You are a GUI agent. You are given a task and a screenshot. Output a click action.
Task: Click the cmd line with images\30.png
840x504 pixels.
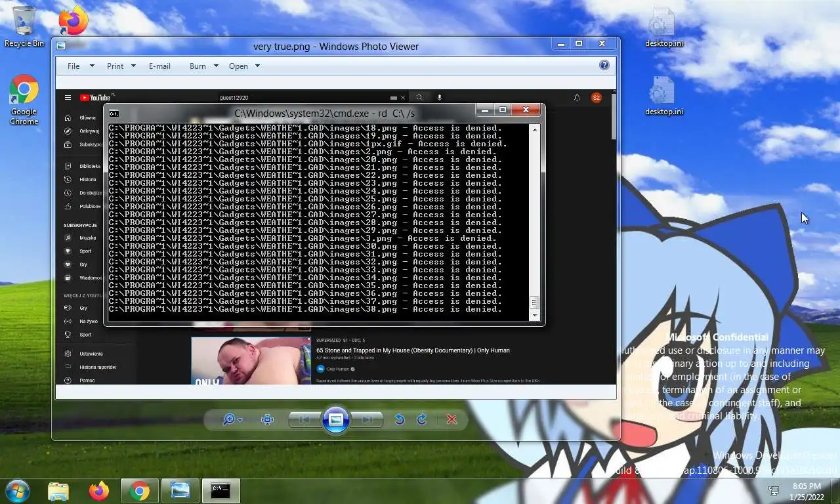point(305,246)
